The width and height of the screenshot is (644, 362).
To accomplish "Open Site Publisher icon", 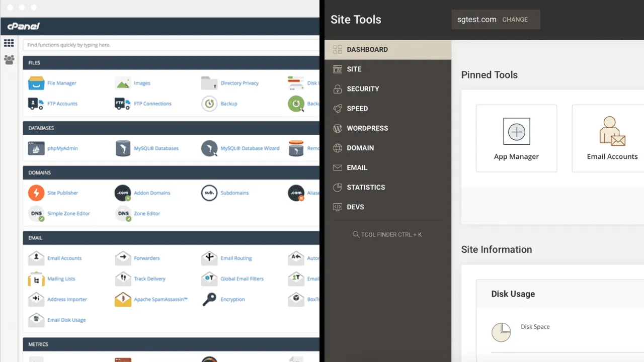I will (36, 193).
